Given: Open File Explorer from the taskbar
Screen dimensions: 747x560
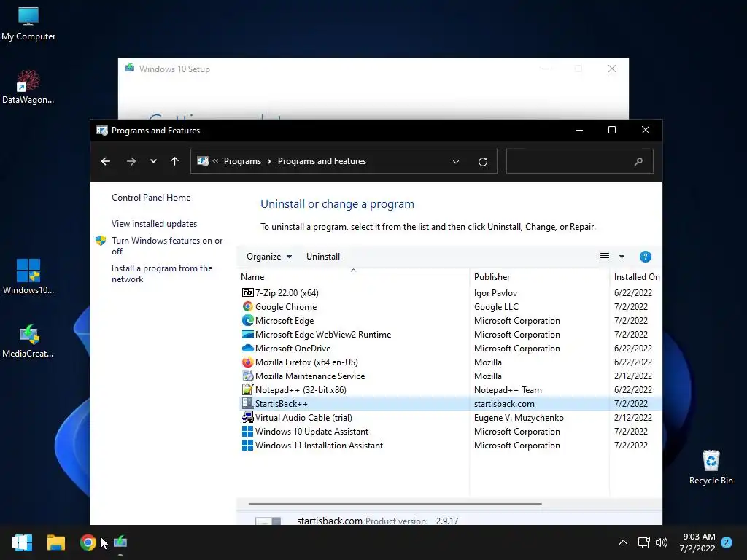Looking at the screenshot, I should point(55,542).
